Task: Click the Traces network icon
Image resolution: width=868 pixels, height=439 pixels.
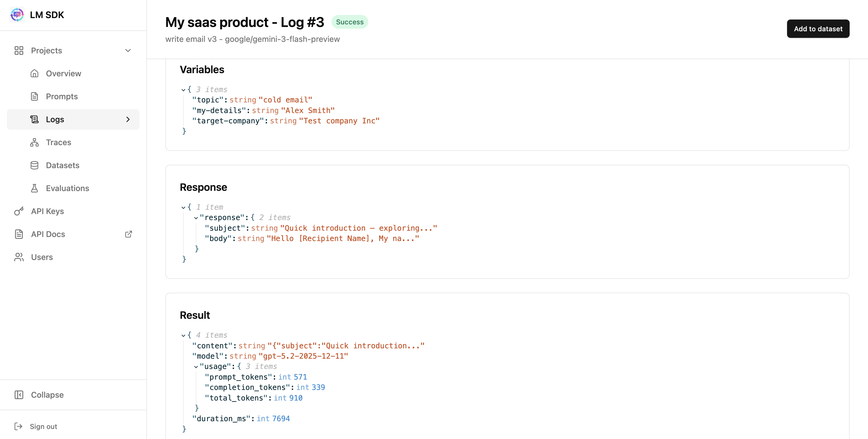Action: coord(34,142)
